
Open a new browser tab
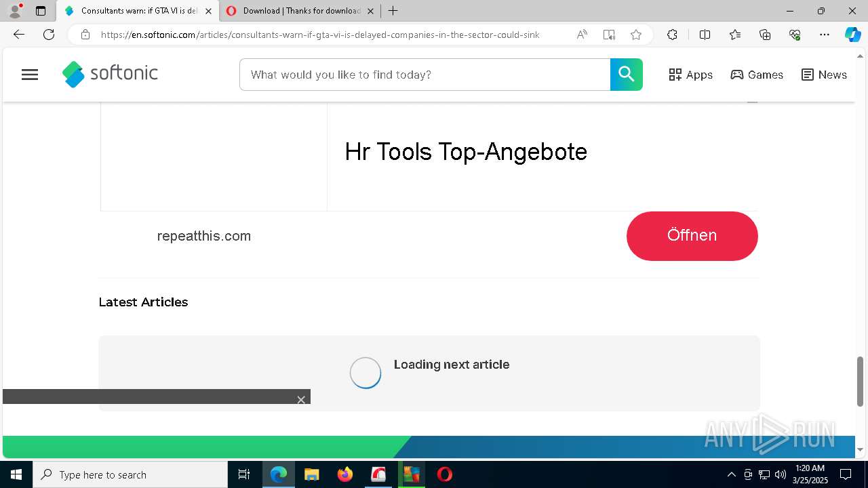coord(393,11)
